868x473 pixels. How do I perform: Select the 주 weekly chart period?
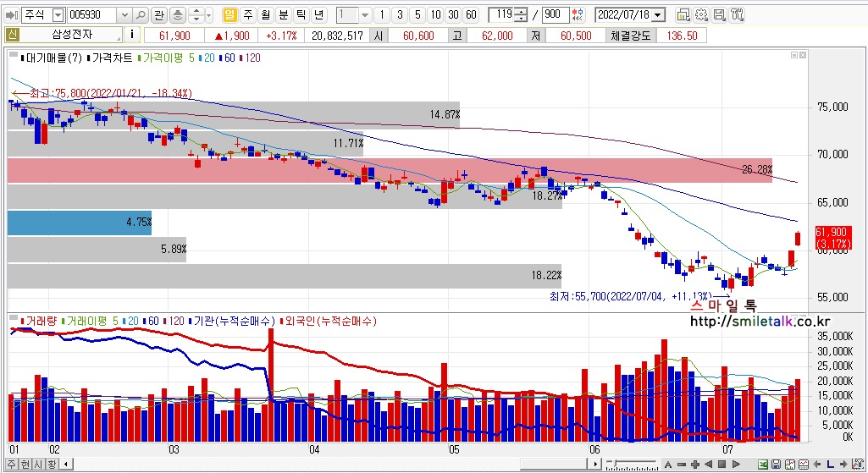[x=248, y=15]
